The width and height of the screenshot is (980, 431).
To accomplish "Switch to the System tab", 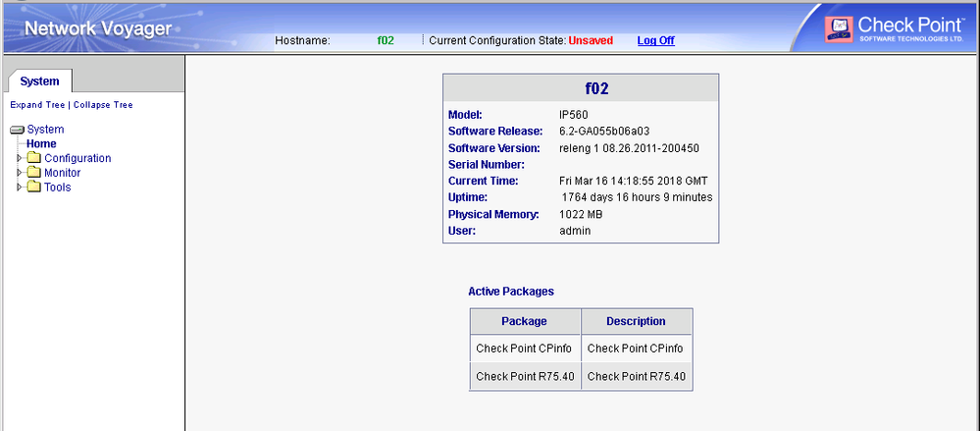I will pos(40,81).
